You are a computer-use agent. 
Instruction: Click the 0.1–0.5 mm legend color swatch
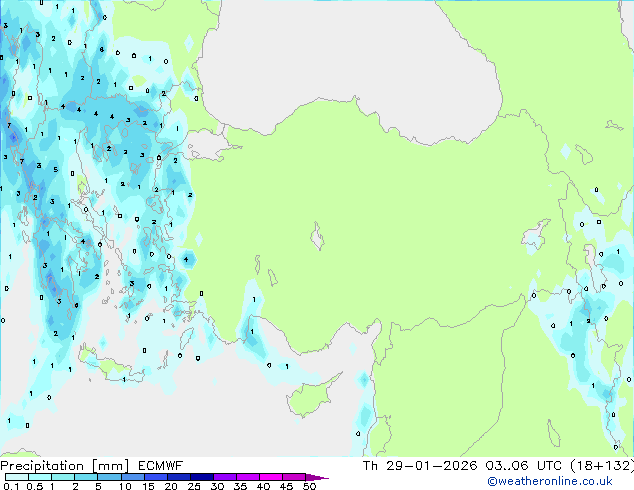[x=17, y=477]
